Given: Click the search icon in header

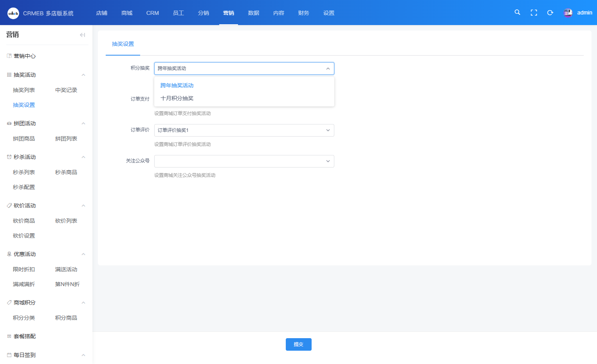Looking at the screenshot, I should click(x=517, y=13).
